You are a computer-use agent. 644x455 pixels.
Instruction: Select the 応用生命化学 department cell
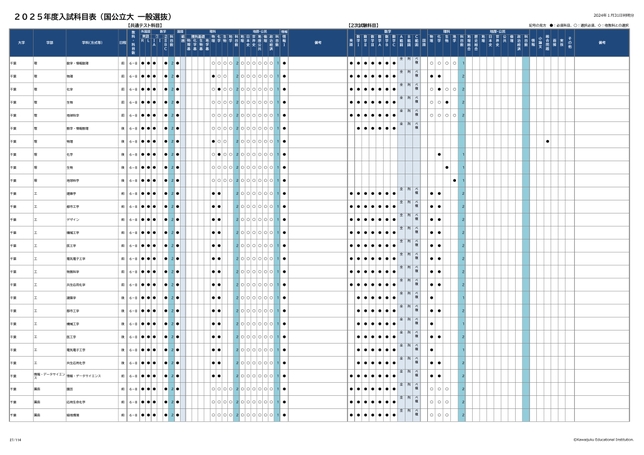pos(76,401)
